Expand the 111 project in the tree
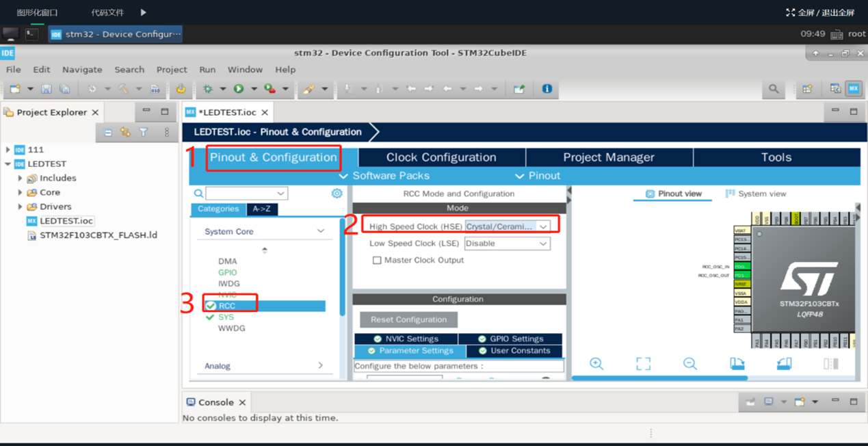 point(8,150)
